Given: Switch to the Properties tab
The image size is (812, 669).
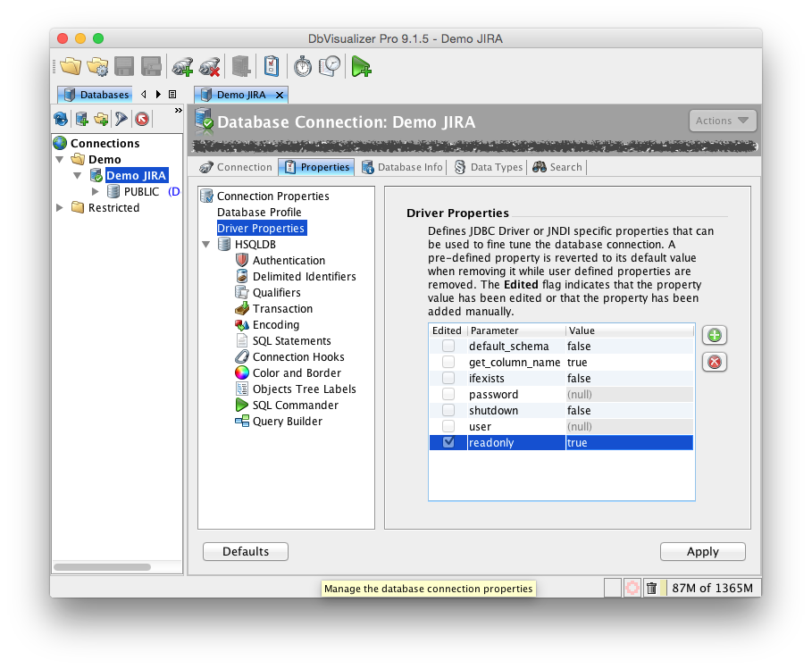Looking at the screenshot, I should pos(317,167).
